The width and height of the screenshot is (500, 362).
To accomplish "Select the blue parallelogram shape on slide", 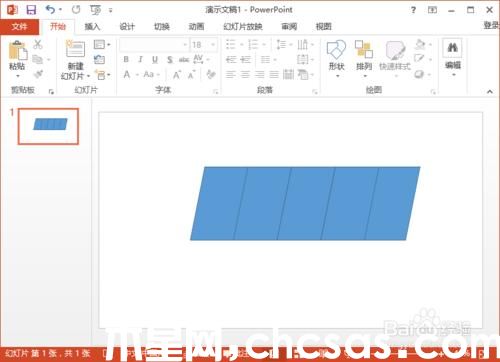I will (305, 203).
